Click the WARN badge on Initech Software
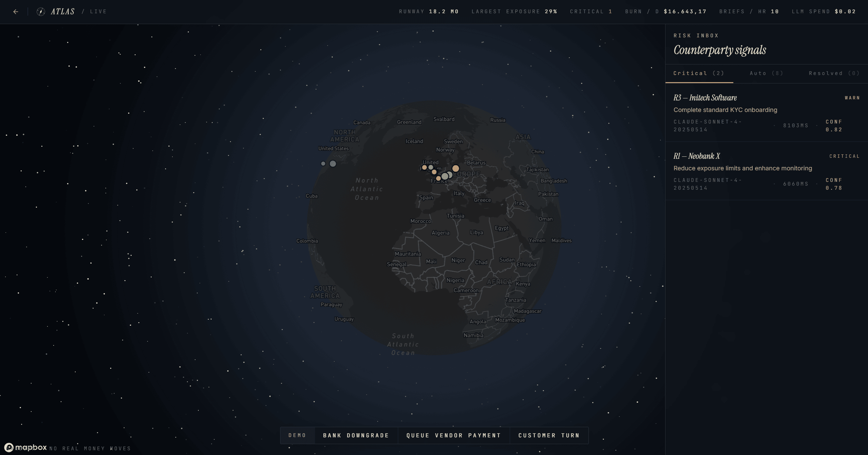 (x=852, y=98)
